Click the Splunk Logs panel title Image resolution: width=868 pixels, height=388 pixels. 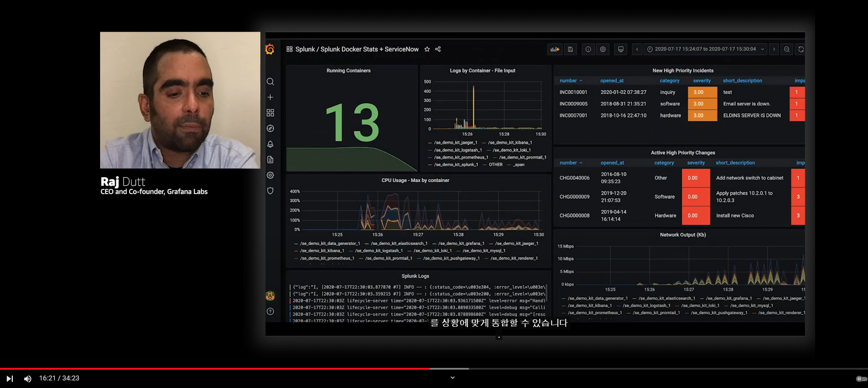415,276
